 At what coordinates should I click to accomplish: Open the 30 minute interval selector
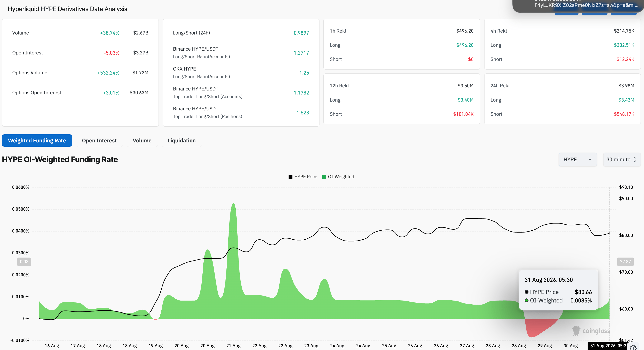tap(622, 159)
